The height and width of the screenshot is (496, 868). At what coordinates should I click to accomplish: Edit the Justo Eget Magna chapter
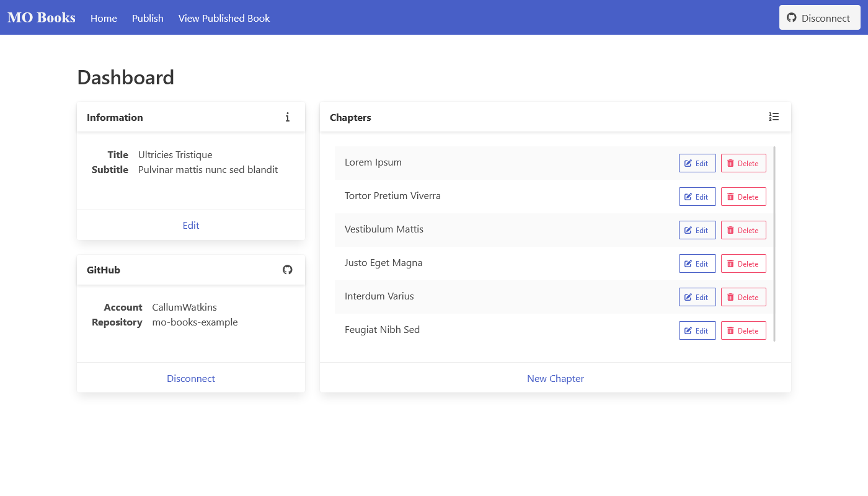point(697,263)
